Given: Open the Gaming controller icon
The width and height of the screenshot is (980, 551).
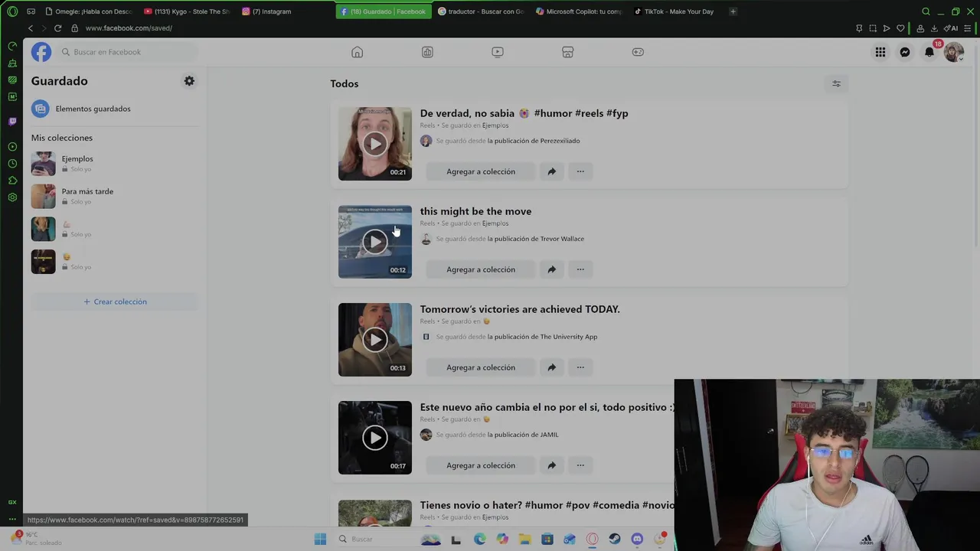Looking at the screenshot, I should (638, 52).
